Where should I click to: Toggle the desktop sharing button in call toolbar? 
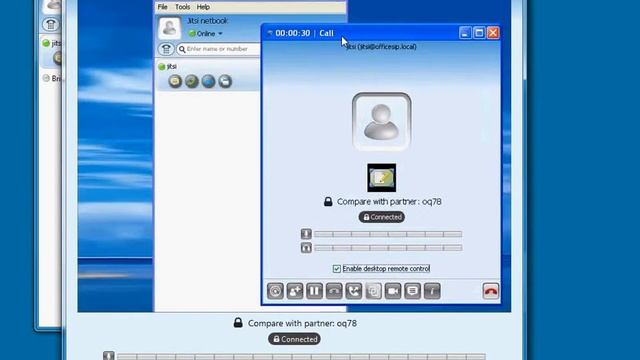pos(373,291)
